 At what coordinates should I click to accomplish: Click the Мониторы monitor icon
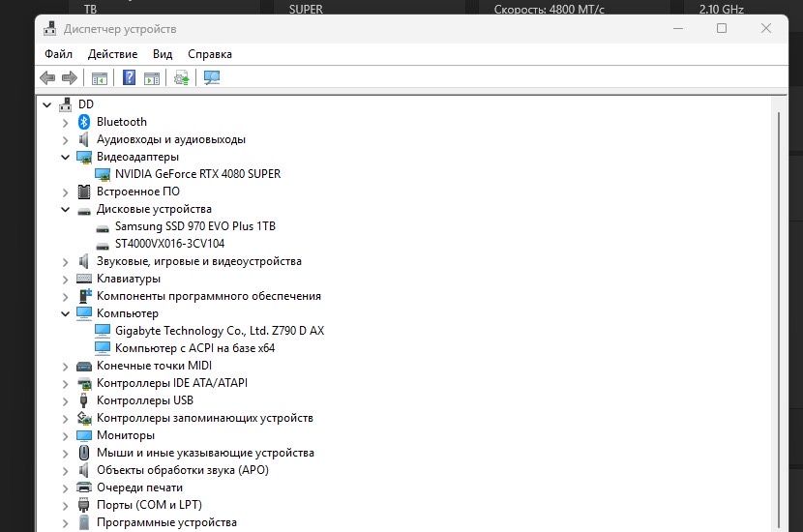click(x=84, y=435)
